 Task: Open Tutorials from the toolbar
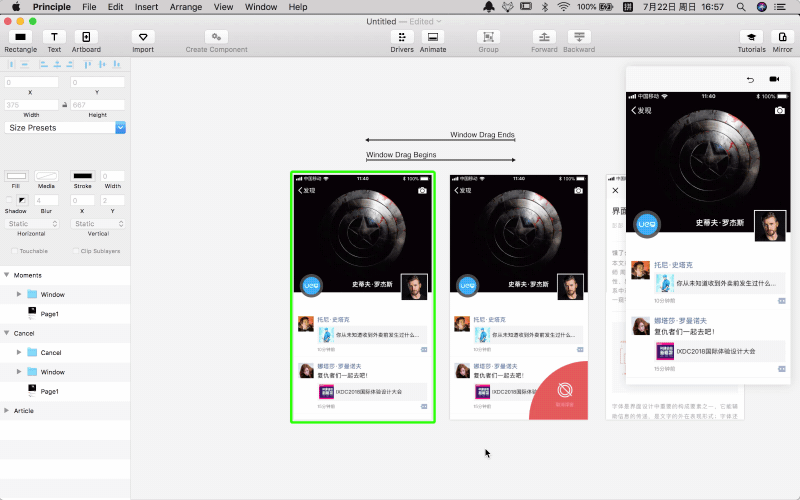click(751, 37)
